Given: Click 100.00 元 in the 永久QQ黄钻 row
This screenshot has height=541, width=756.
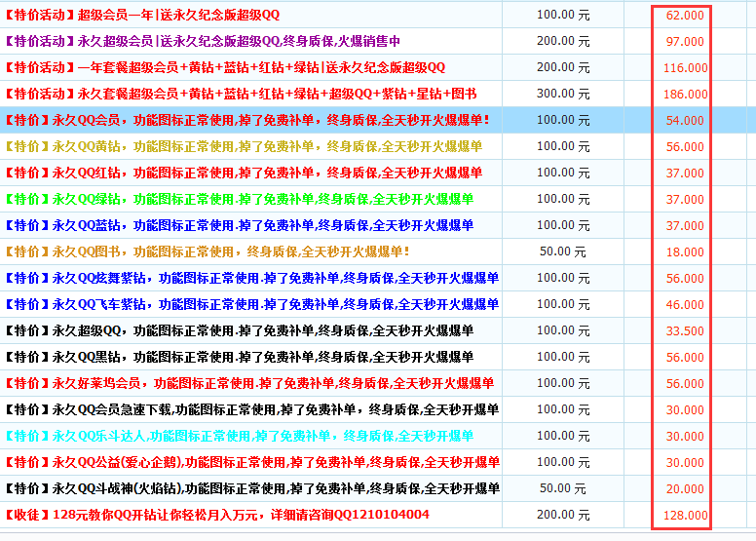Looking at the screenshot, I should pyautogui.click(x=563, y=146).
